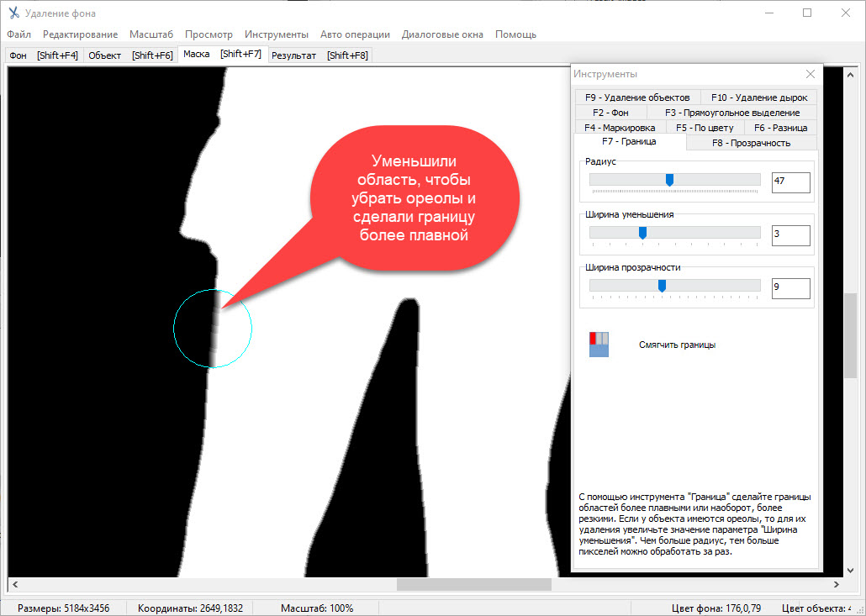Click the Радиус slider handle
Image resolution: width=866 pixels, height=616 pixels.
669,180
